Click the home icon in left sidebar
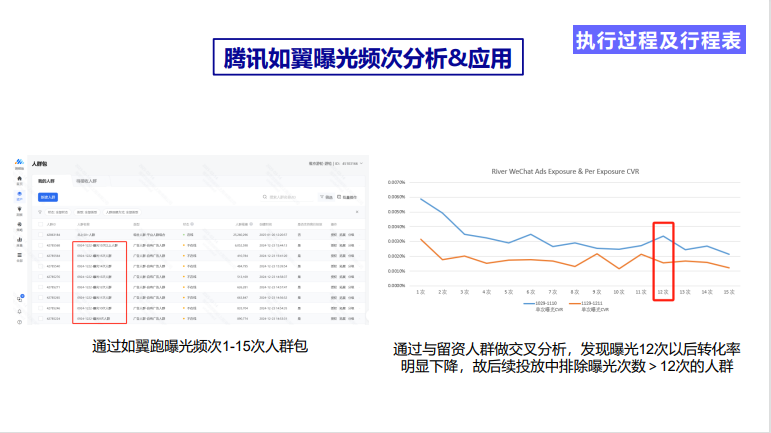771x433 pixels. [x=19, y=180]
